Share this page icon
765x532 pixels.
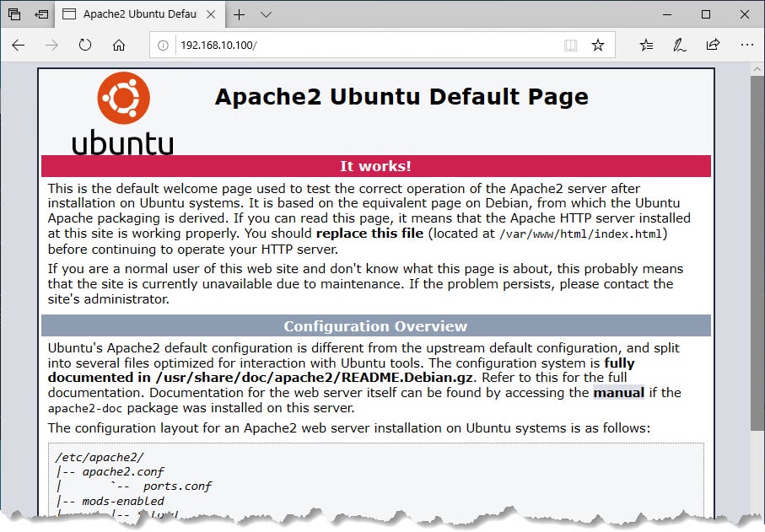pos(713,45)
